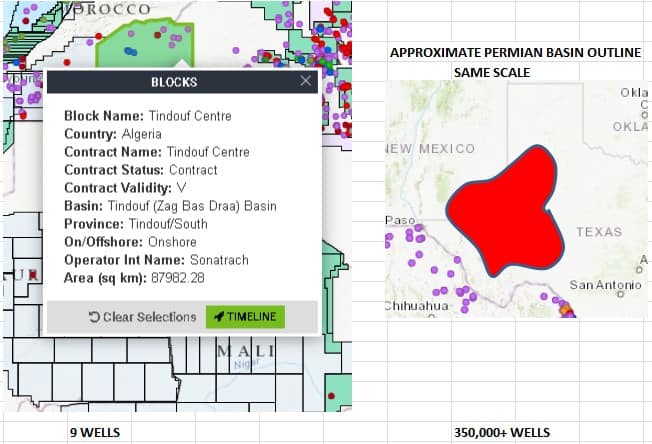Viewport: 652px width, 444px height.
Task: Click the Clear Selections button
Action: pos(142,317)
